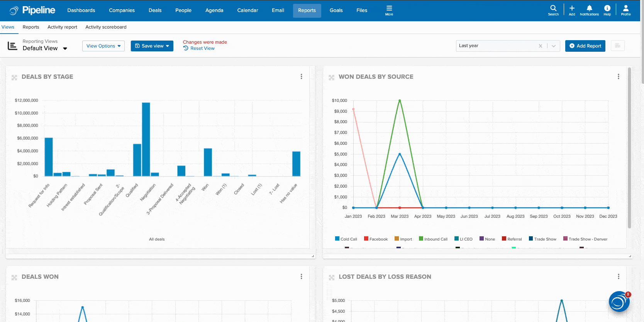
Task: Open Deals by Stage options menu
Action: coord(302,76)
